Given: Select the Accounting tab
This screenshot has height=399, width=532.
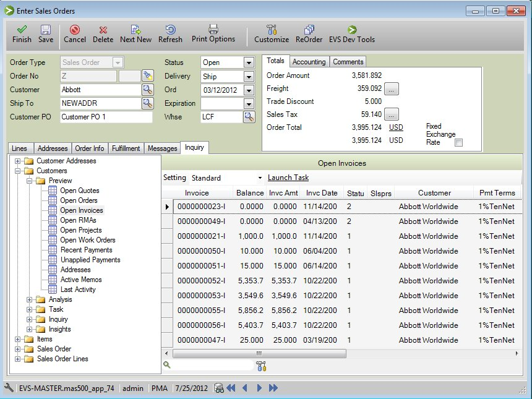Looking at the screenshot, I should [309, 62].
